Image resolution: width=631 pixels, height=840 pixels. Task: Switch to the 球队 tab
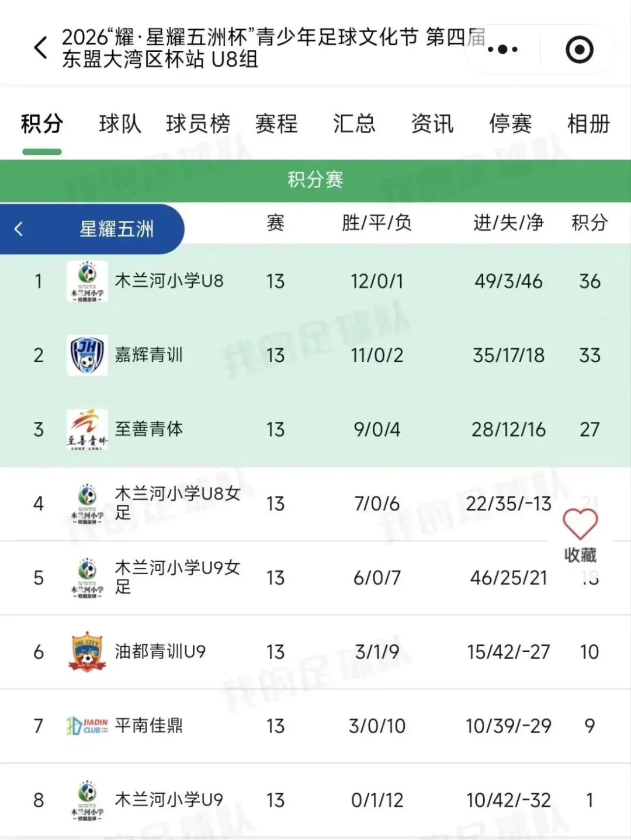pos(120,124)
